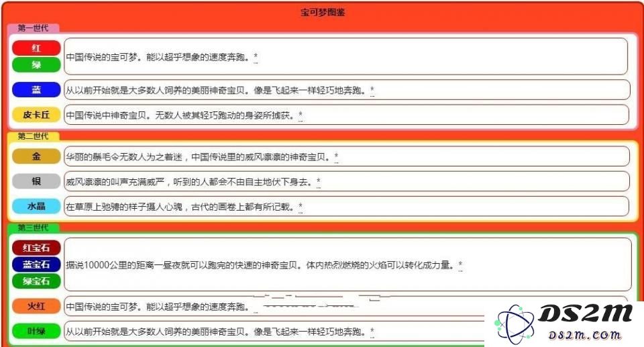Click the footnote asterisk after 金 entry
Viewport: 644px width, 347px height.
click(336, 156)
